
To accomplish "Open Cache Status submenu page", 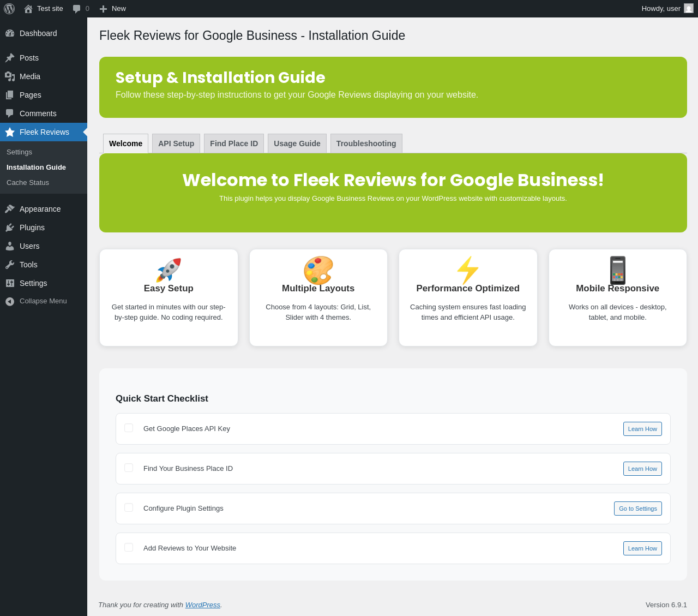I will pyautogui.click(x=28, y=183).
